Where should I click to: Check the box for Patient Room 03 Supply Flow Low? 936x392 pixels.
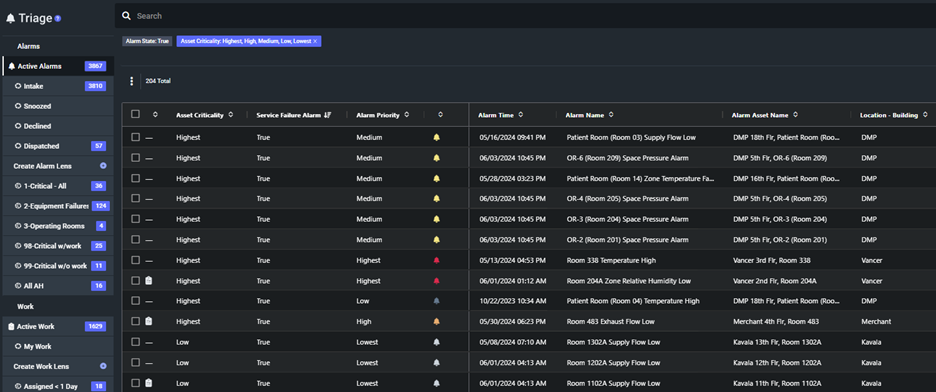click(136, 137)
